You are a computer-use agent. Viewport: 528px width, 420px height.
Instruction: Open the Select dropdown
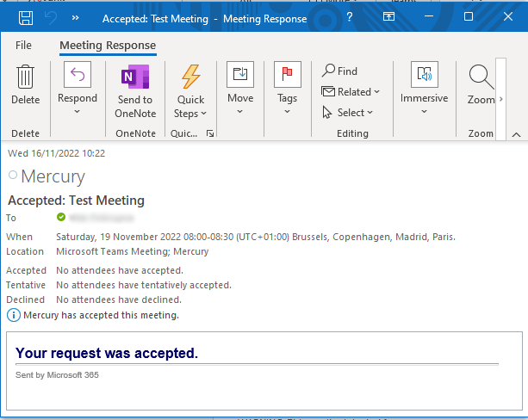click(x=347, y=113)
